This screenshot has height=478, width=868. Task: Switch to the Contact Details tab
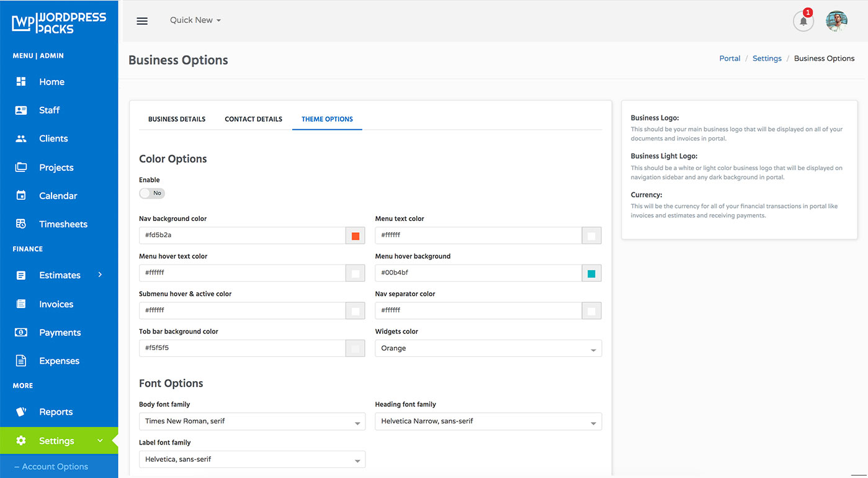coord(253,119)
